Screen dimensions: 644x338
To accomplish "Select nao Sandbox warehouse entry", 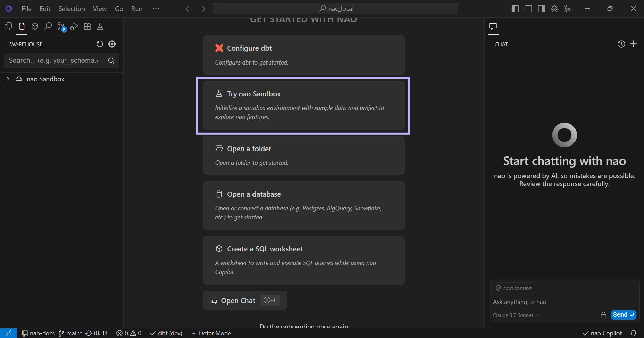I will click(45, 79).
